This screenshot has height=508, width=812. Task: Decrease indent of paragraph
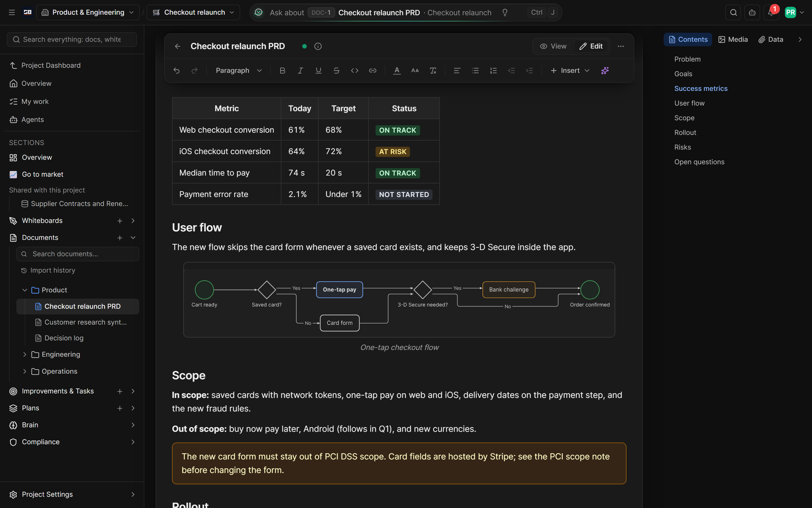tap(511, 71)
